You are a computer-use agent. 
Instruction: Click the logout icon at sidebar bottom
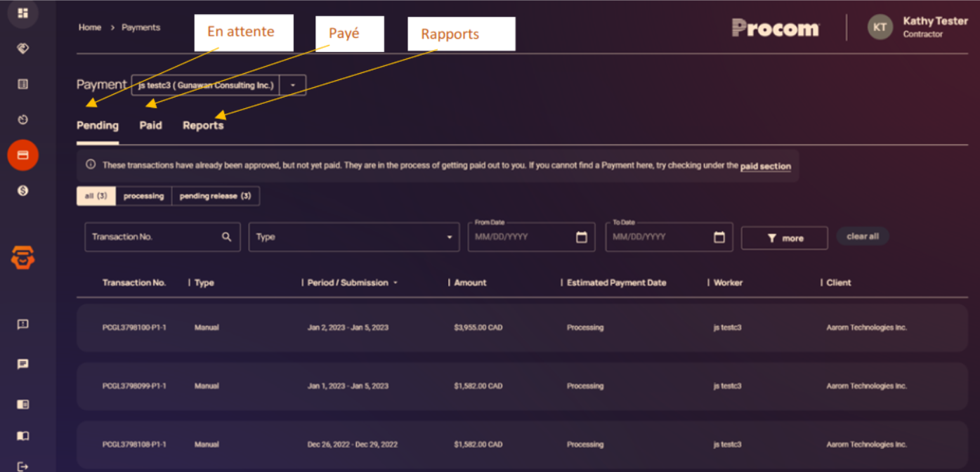coord(22,466)
